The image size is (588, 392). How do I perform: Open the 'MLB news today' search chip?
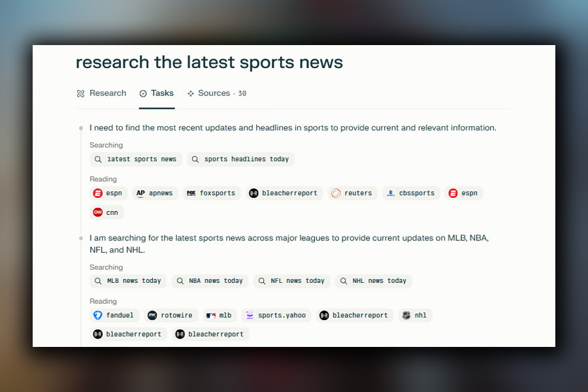pos(128,281)
